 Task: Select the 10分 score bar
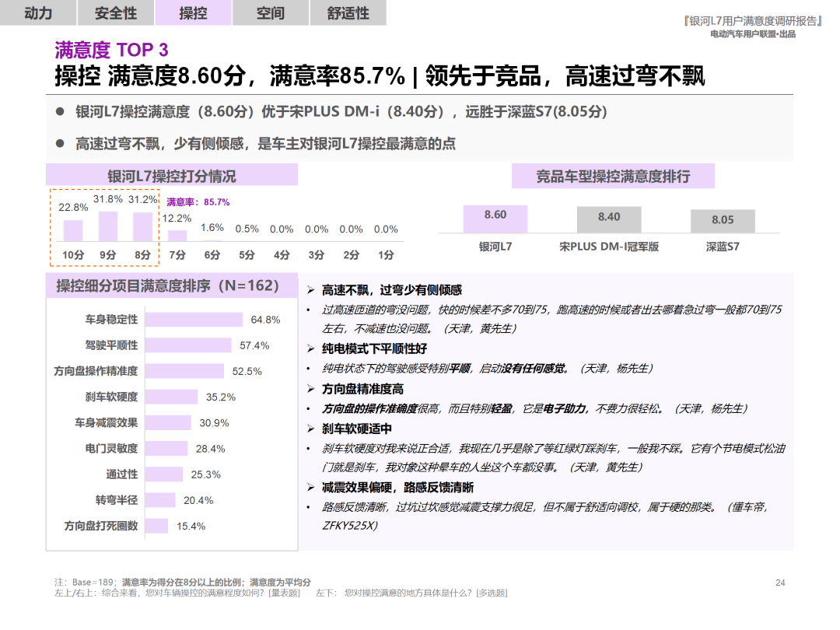click(73, 230)
